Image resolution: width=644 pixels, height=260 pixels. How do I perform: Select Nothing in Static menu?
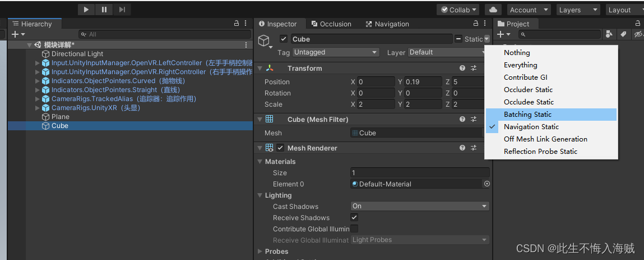point(551,53)
